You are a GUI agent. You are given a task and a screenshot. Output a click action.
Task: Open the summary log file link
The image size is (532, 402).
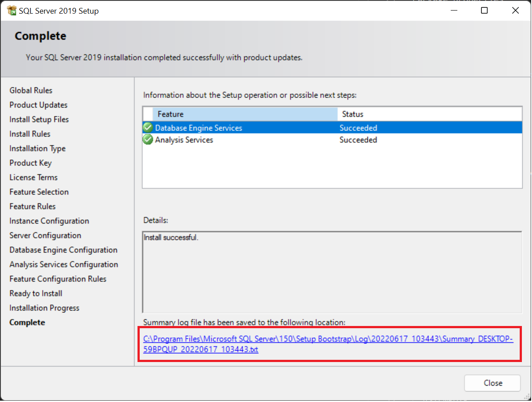click(328, 344)
